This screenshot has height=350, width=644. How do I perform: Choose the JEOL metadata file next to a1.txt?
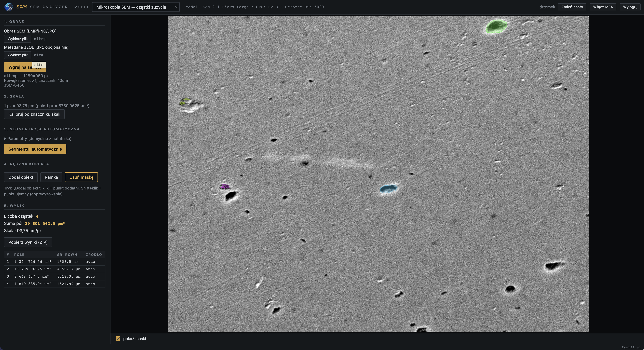18,55
